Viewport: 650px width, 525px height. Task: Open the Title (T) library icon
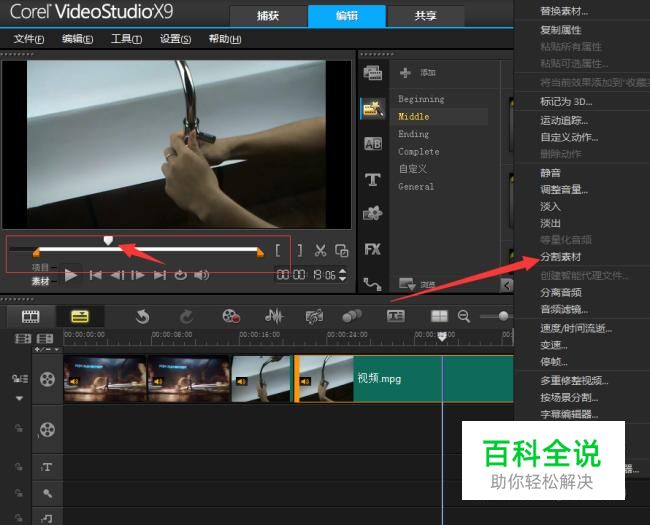coord(373,180)
